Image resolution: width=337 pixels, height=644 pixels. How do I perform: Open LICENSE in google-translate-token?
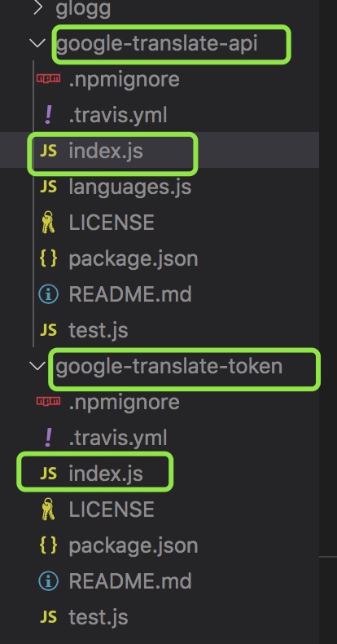[x=112, y=509]
